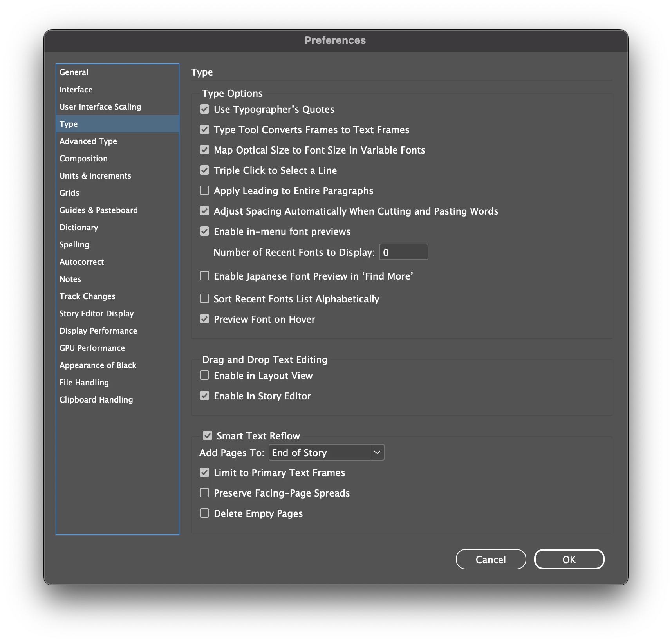
Task: Open Composition preferences
Action: 117,159
